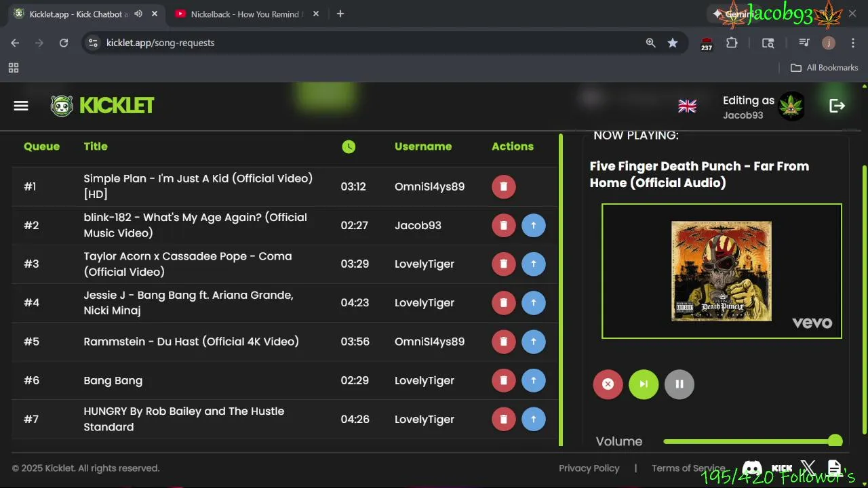
Task: Select the Simple Plan I'm Just A Kid title
Action: 198,186
